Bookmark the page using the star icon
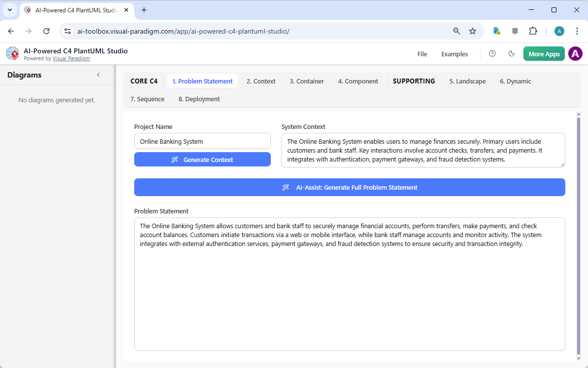The image size is (588, 368). (473, 31)
